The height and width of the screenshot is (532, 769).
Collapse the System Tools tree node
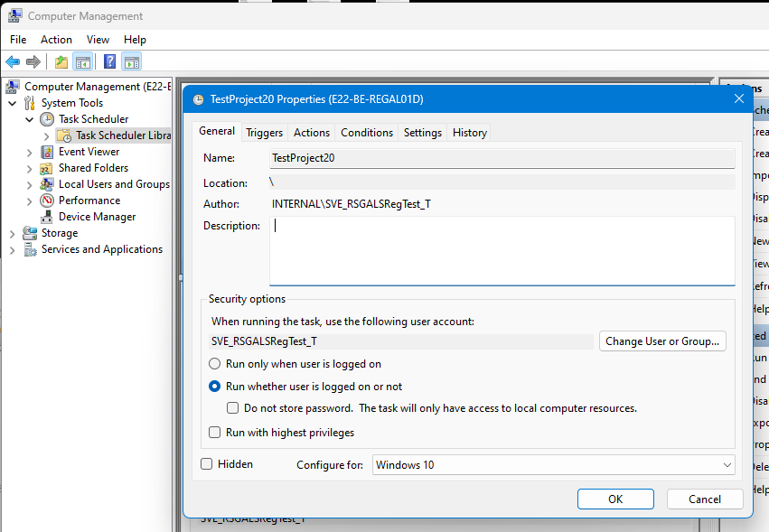12,103
